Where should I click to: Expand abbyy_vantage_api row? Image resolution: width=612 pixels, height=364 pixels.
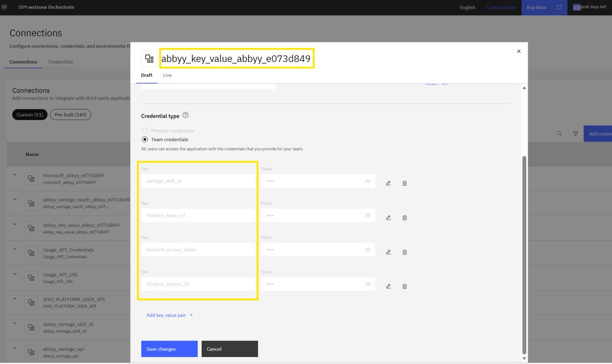click(x=14, y=348)
